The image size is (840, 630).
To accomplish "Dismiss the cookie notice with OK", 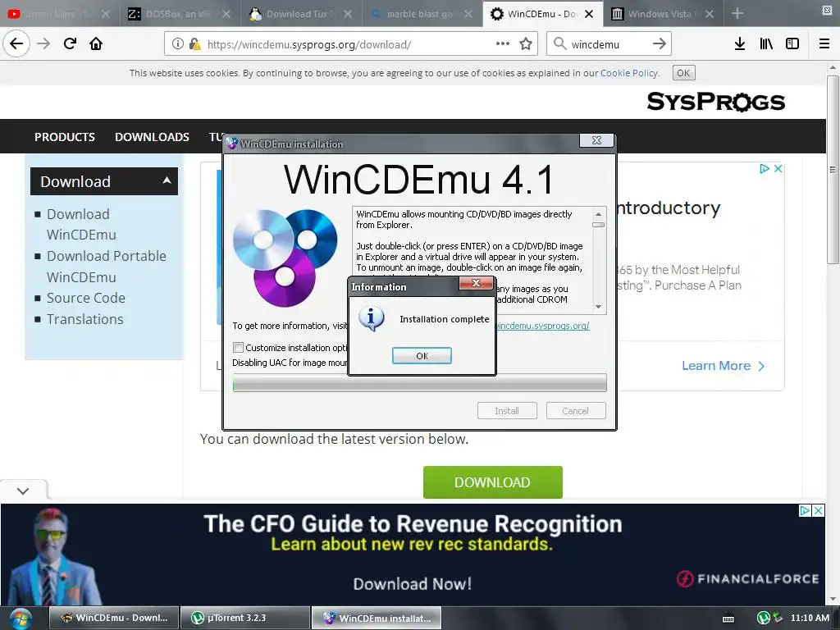I will tap(683, 73).
